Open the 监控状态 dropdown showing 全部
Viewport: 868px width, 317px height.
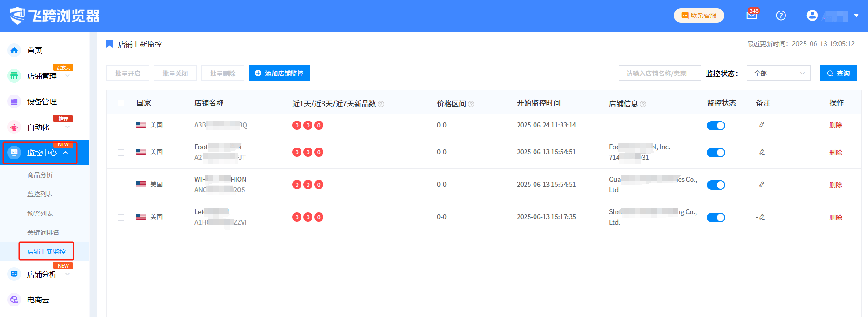coord(778,73)
